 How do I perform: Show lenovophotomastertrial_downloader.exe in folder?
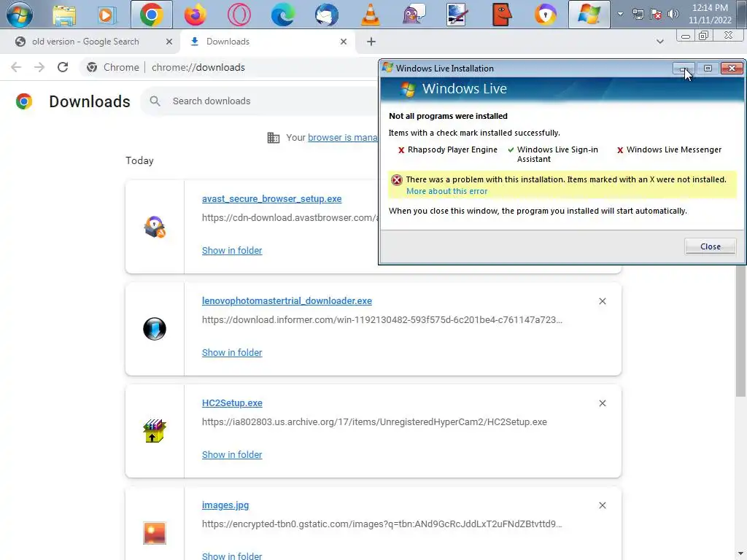pyautogui.click(x=232, y=353)
